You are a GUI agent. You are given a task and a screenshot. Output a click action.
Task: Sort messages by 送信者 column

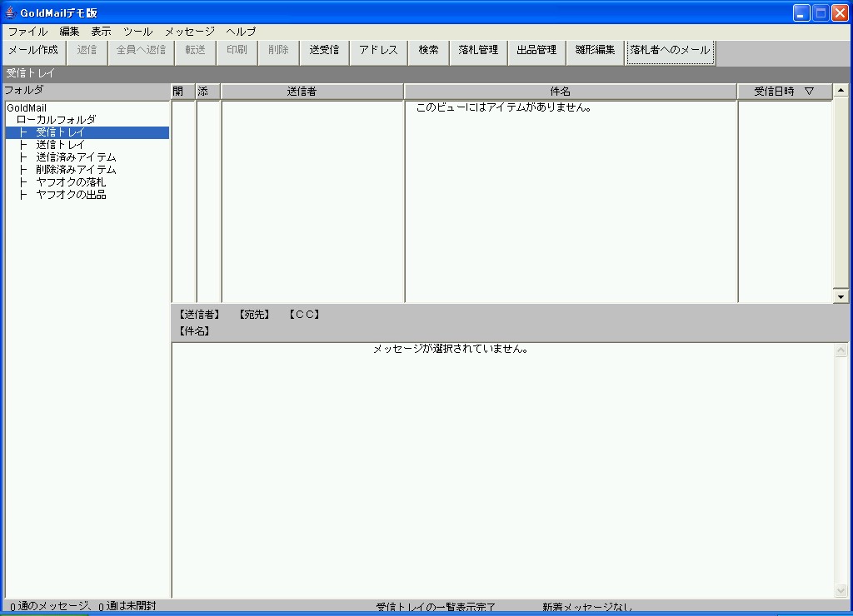(x=312, y=92)
